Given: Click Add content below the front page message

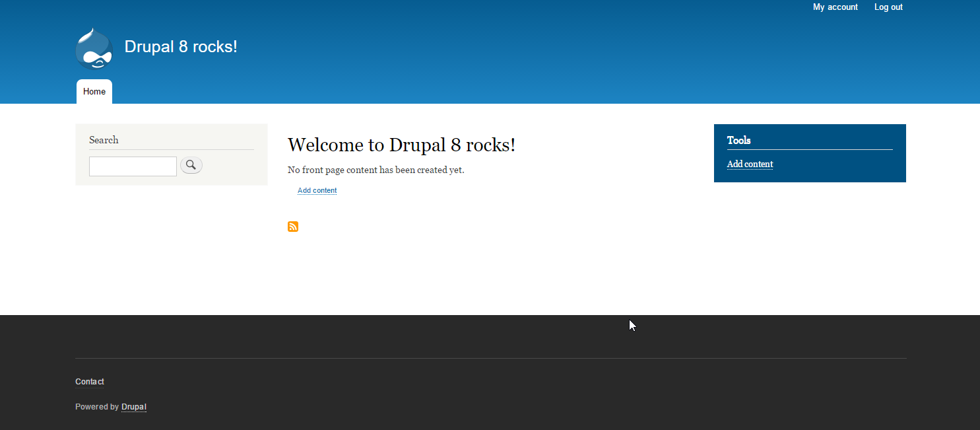Looking at the screenshot, I should 317,190.
